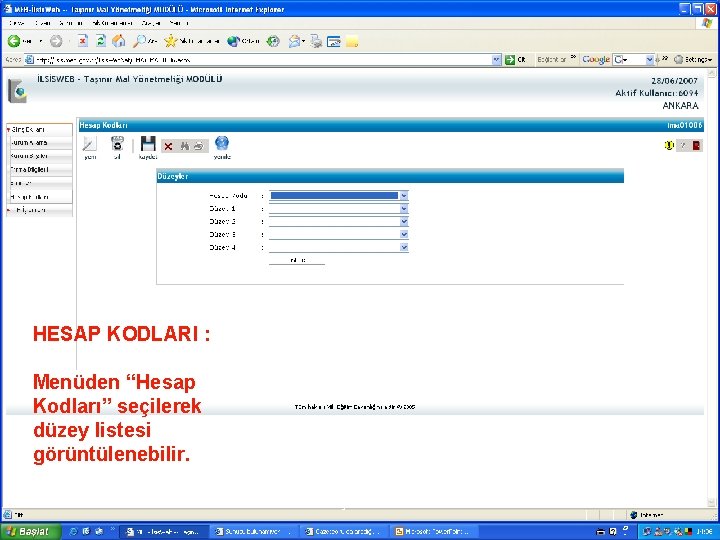Cancel with the red X form icon
This screenshot has height=540, width=720.
(x=169, y=146)
